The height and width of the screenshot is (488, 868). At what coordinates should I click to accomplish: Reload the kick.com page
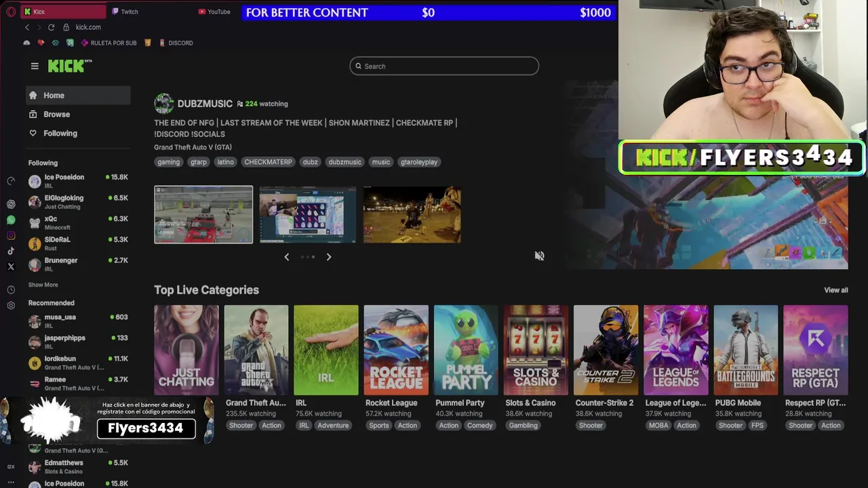coord(51,27)
